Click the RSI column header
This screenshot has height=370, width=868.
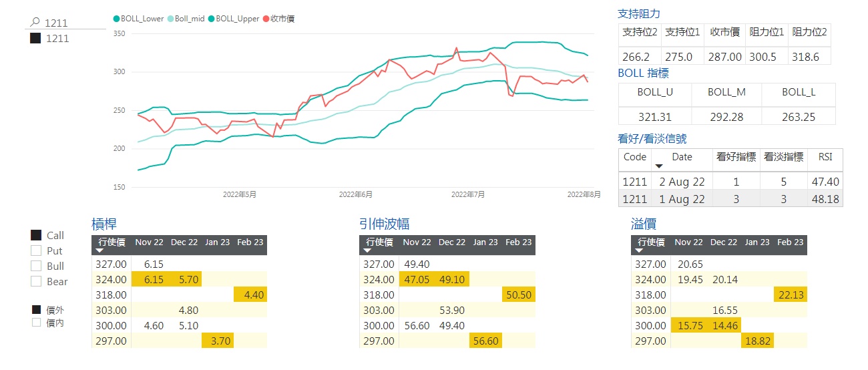[x=825, y=157]
